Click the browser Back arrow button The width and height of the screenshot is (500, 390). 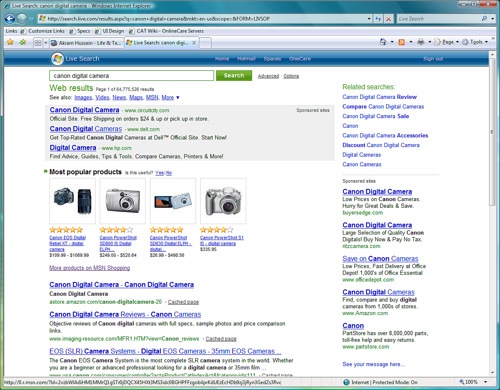coord(10,19)
